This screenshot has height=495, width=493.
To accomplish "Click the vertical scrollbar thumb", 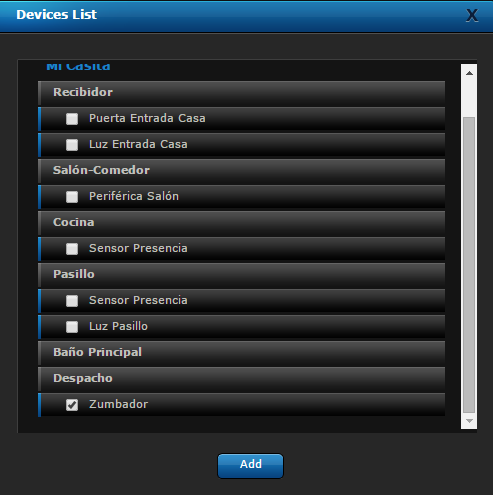I will [469, 265].
